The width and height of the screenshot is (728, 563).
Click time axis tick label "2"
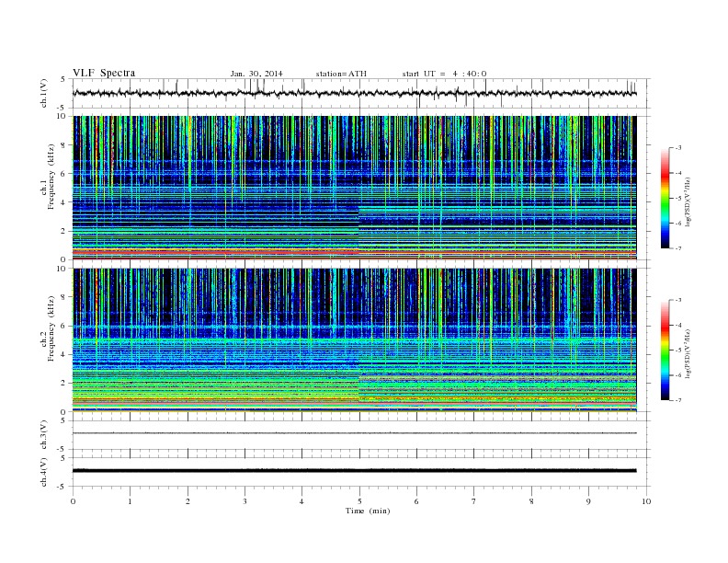[188, 501]
